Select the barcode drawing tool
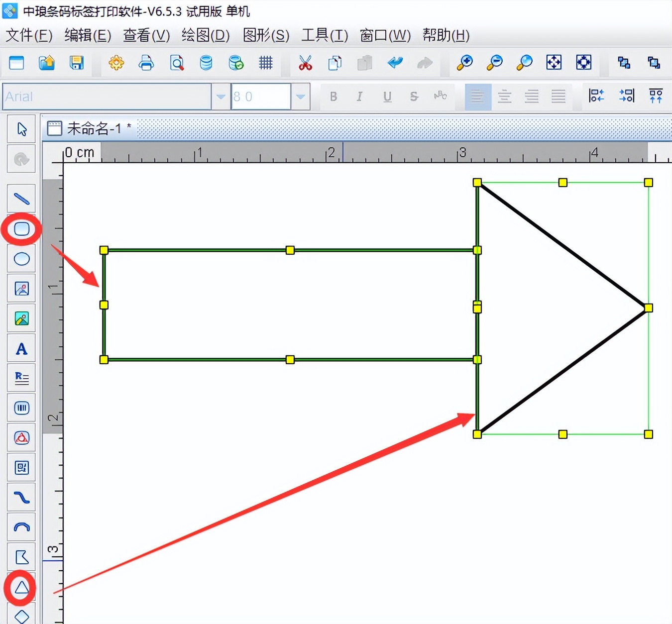Screen dimensions: 672x624 (21, 408)
